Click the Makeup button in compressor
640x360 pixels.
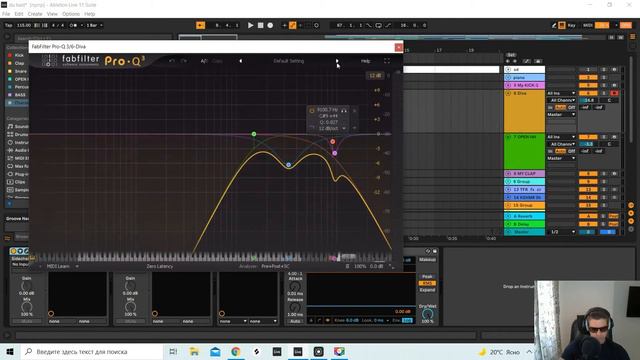(x=427, y=260)
